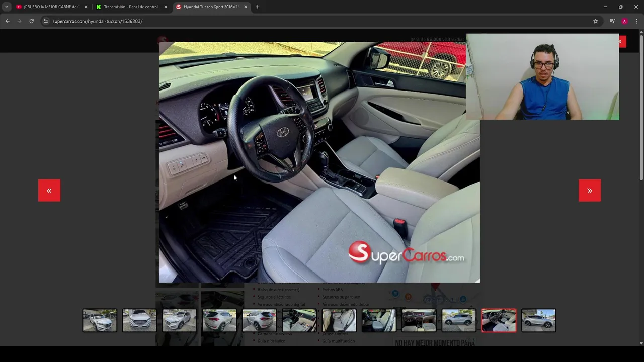Go forward in browser history
Viewport: 644px width, 362px height.
(x=19, y=21)
